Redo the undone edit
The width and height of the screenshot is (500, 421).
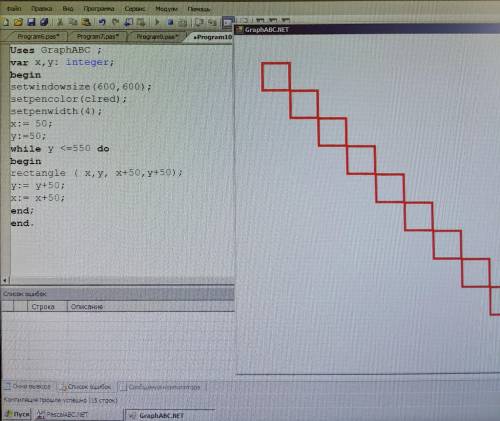coord(115,22)
